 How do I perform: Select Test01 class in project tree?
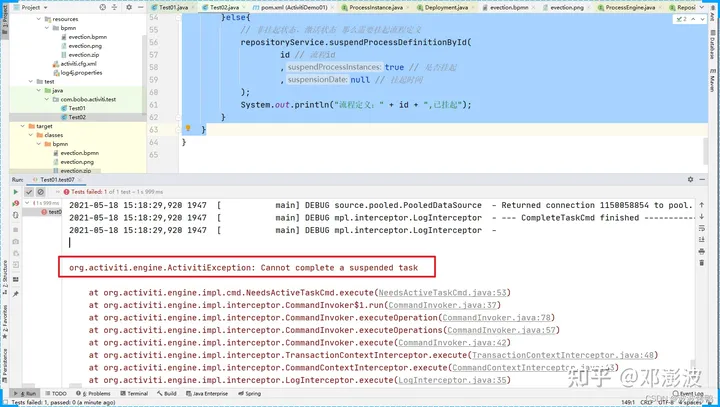76,108
